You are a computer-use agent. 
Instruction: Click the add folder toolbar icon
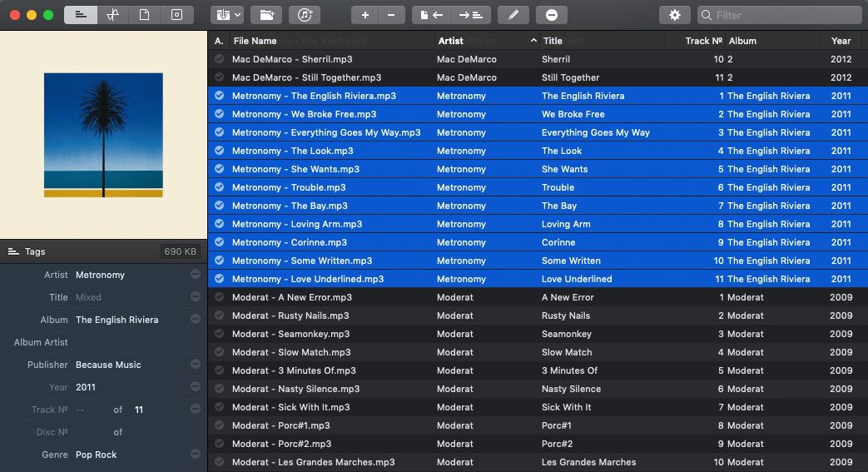click(267, 15)
